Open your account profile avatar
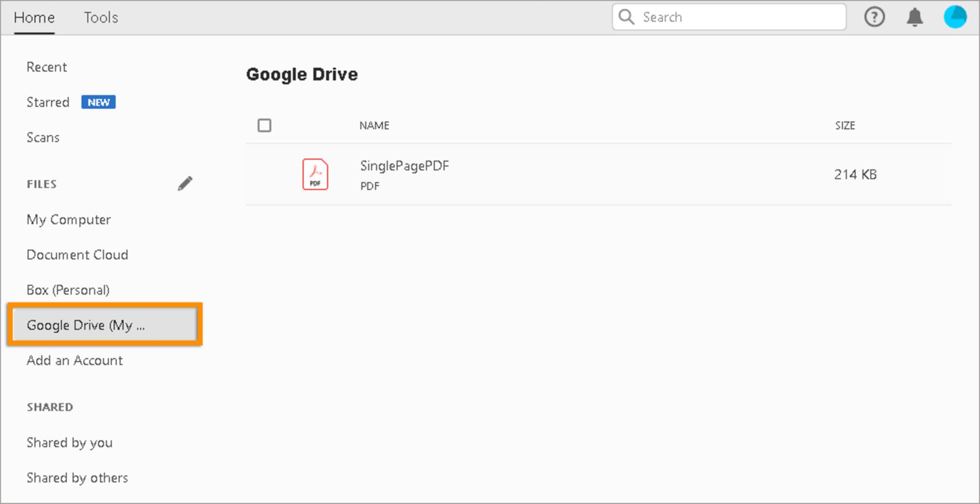This screenshot has width=980, height=504. click(955, 17)
